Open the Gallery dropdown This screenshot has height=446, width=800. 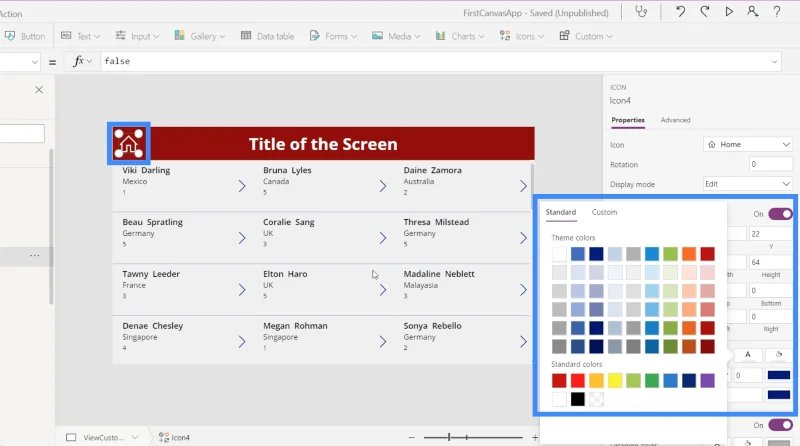pos(199,36)
